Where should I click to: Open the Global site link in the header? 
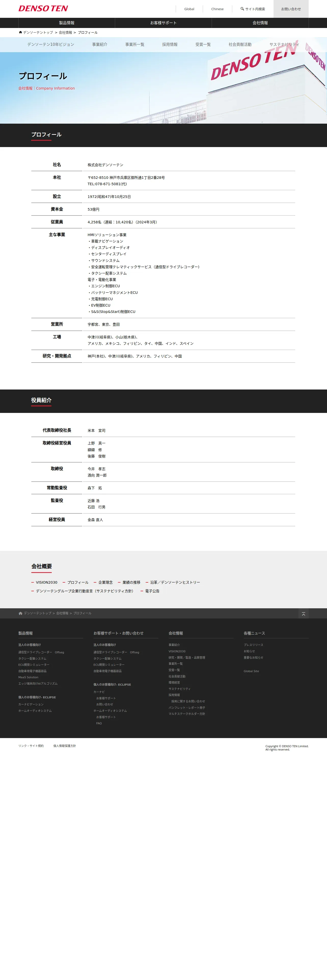coord(189,9)
